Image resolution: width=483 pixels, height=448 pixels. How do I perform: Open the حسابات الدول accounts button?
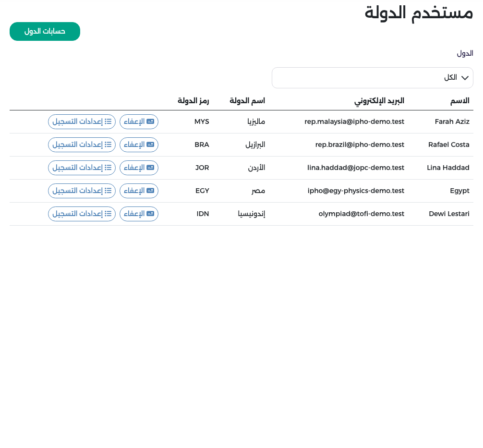45,31
